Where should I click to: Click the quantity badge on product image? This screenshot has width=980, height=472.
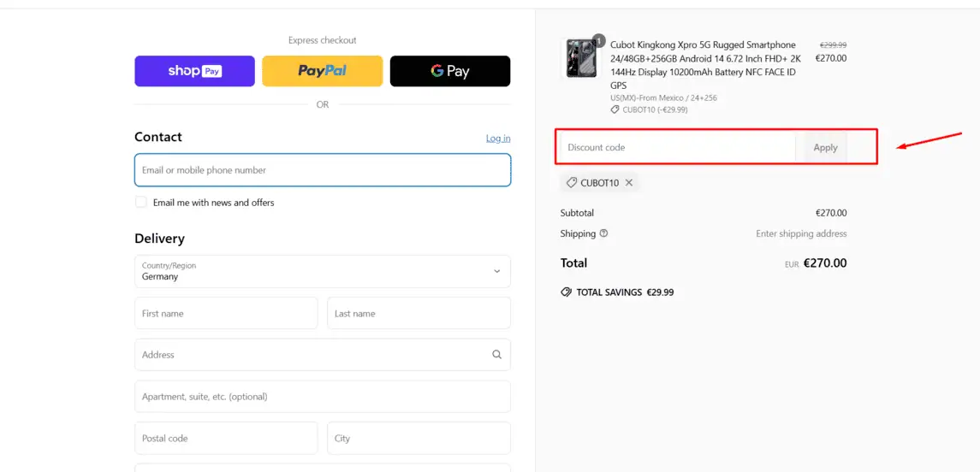click(x=599, y=40)
